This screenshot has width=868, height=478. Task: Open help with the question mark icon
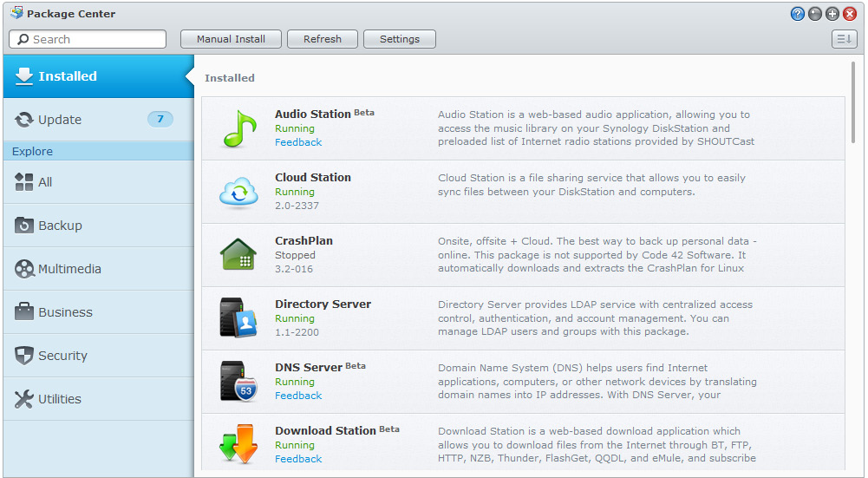point(797,14)
